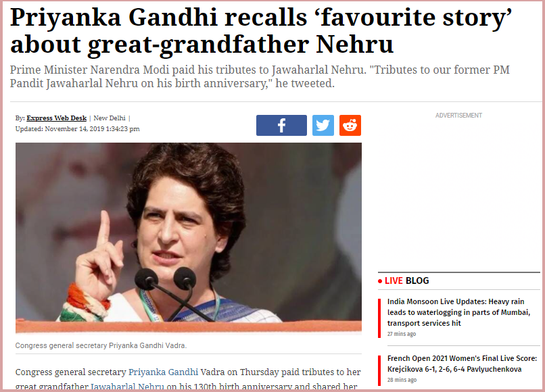This screenshot has height=392, width=545.
Task: Click the ADVERTISEMENT label
Action: [x=458, y=116]
